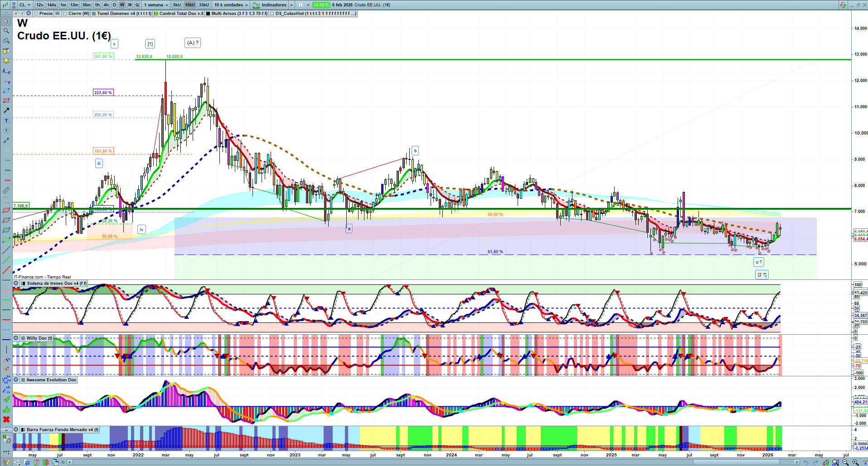Switch to the M monthly timeframe
868x466 pixels.
pyautogui.click(x=130, y=5)
